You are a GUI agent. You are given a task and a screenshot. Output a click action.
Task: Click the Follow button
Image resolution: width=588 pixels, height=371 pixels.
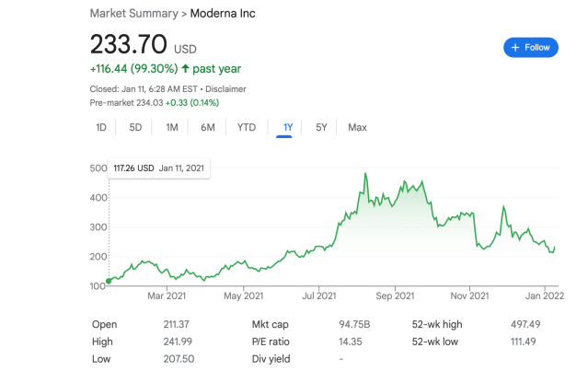[530, 47]
